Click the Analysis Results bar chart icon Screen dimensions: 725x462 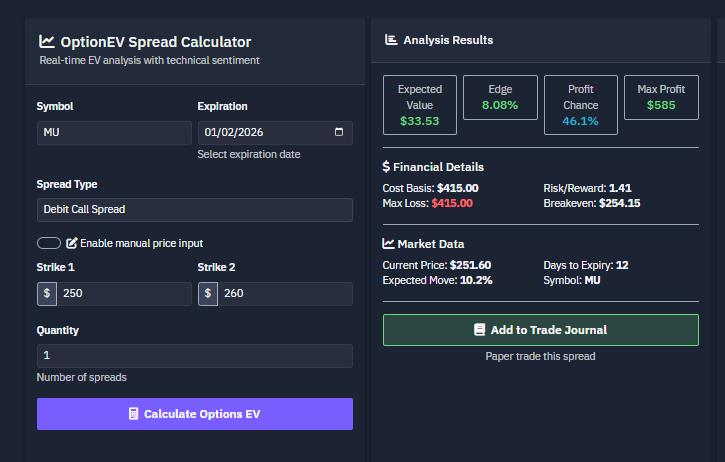(391, 40)
